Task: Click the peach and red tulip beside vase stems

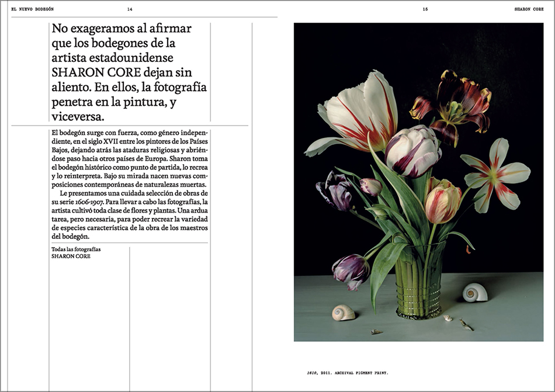Action: (443, 200)
